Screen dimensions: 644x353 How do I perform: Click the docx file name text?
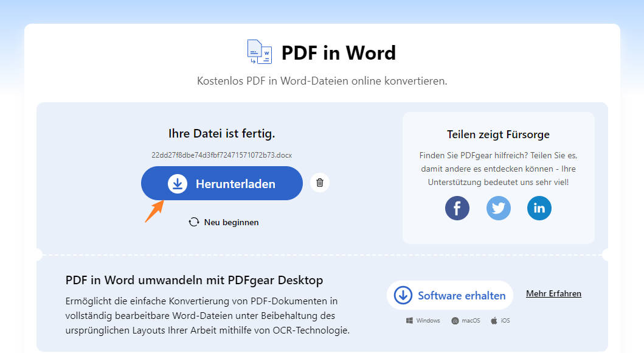click(222, 155)
